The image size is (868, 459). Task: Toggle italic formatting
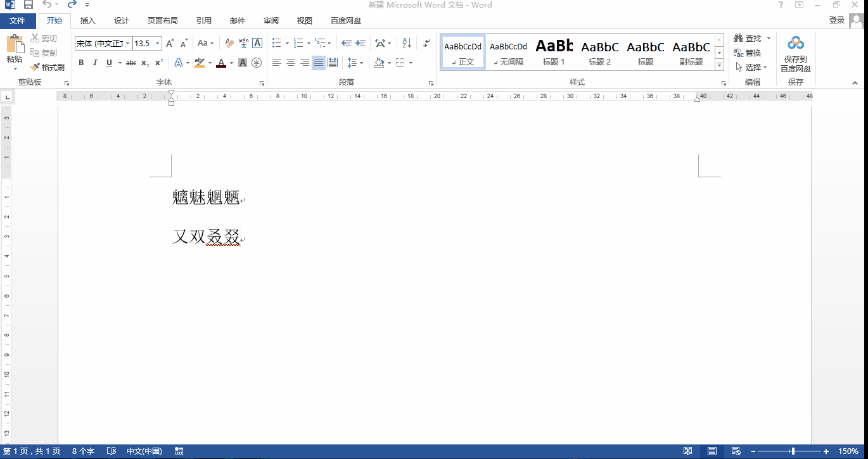(x=95, y=63)
